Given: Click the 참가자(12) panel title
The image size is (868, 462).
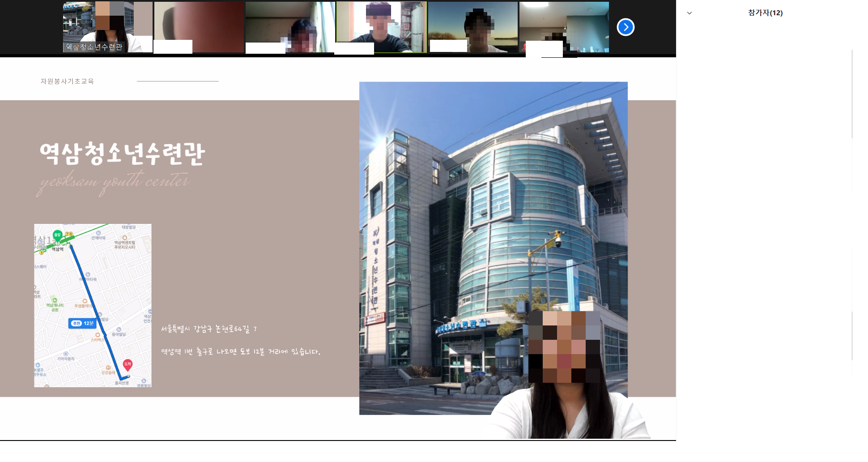Looking at the screenshot, I should [x=765, y=13].
